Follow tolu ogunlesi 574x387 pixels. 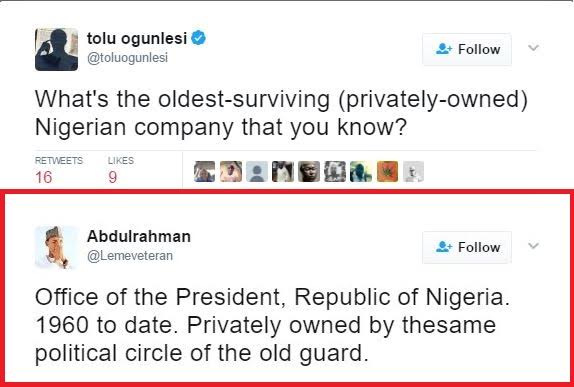467,49
